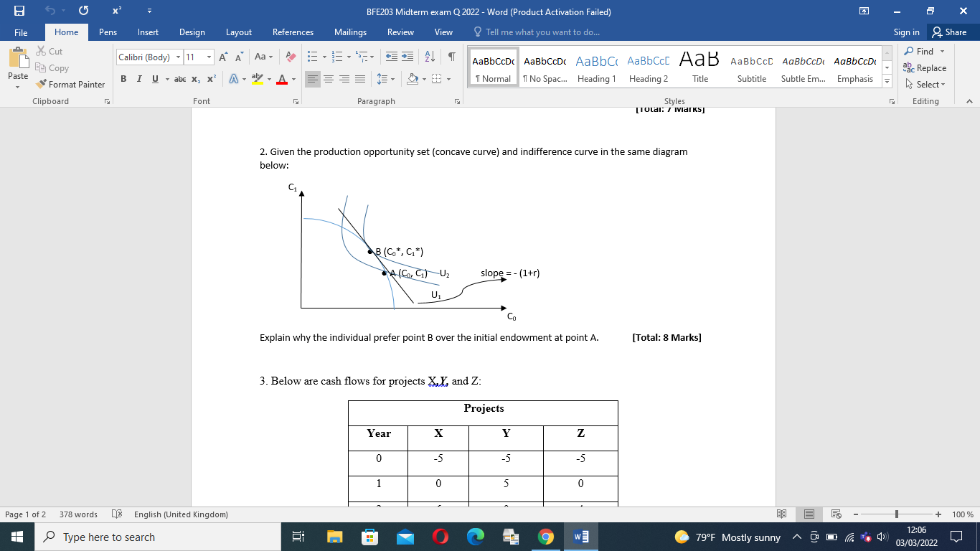Toggle Underline formatting

click(155, 79)
